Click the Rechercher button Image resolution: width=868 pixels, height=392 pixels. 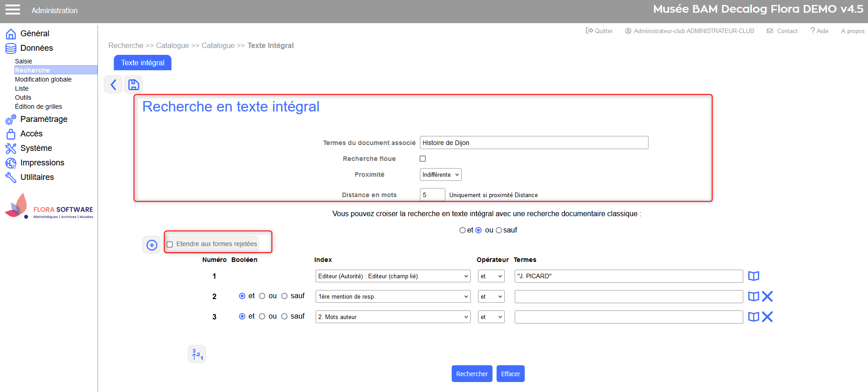pos(472,374)
